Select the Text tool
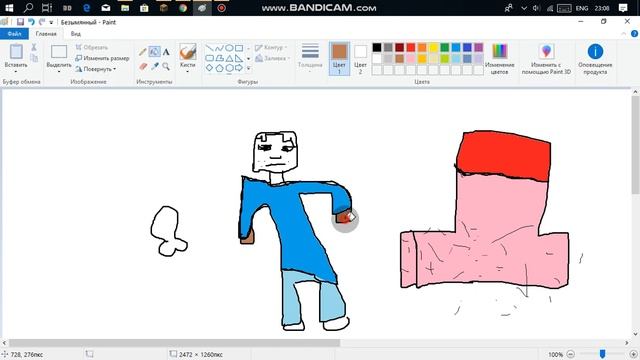This screenshot has height=360, width=640. (x=166, y=52)
